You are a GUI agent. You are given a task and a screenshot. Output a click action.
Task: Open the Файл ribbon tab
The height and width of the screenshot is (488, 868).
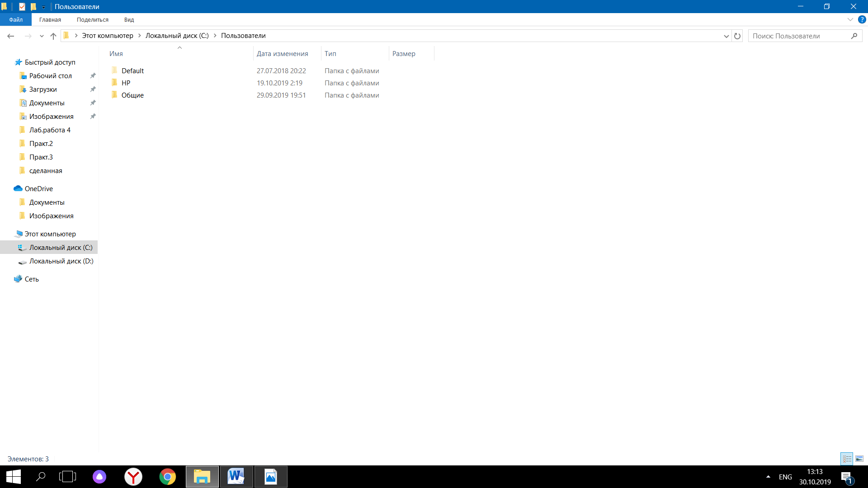(16, 19)
